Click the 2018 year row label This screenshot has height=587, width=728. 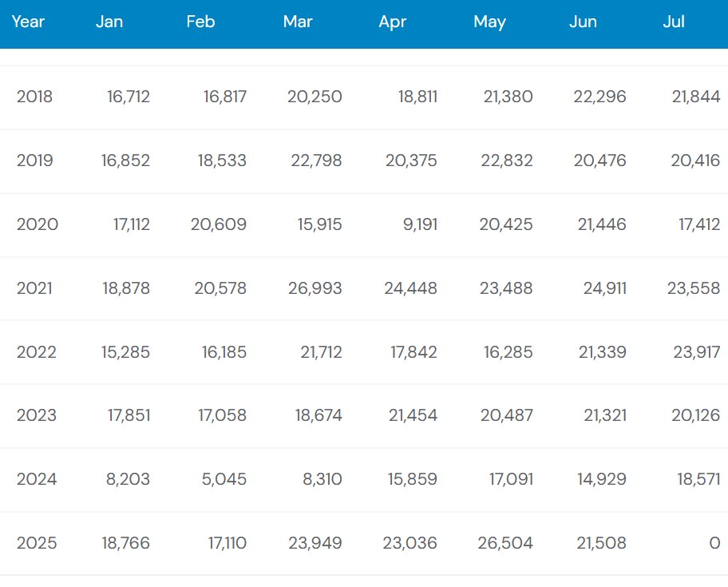35,97
